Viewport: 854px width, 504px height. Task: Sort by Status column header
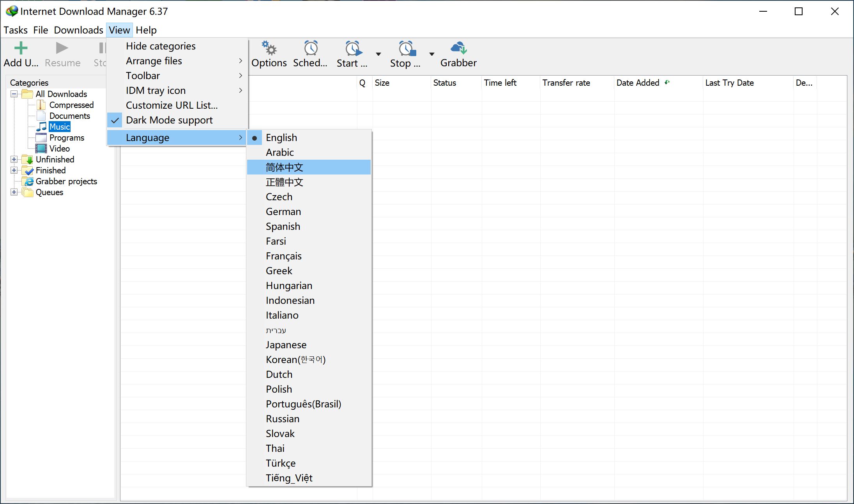456,83
